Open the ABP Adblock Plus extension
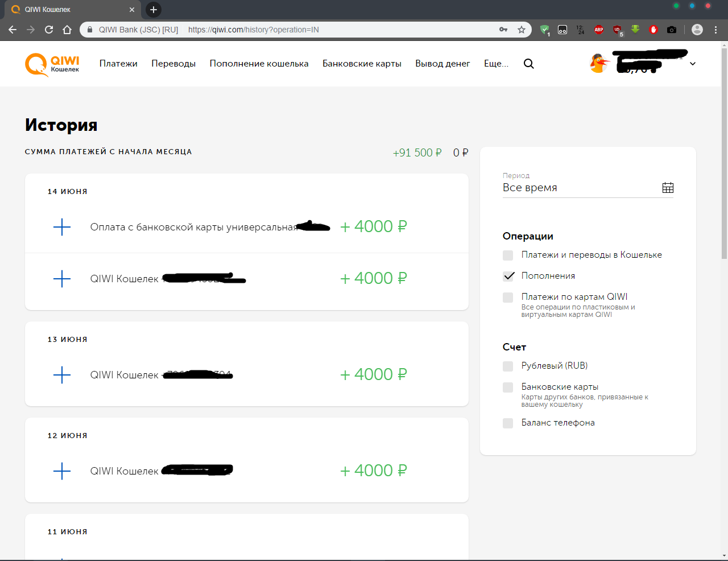Viewport: 728px width, 561px height. (599, 30)
